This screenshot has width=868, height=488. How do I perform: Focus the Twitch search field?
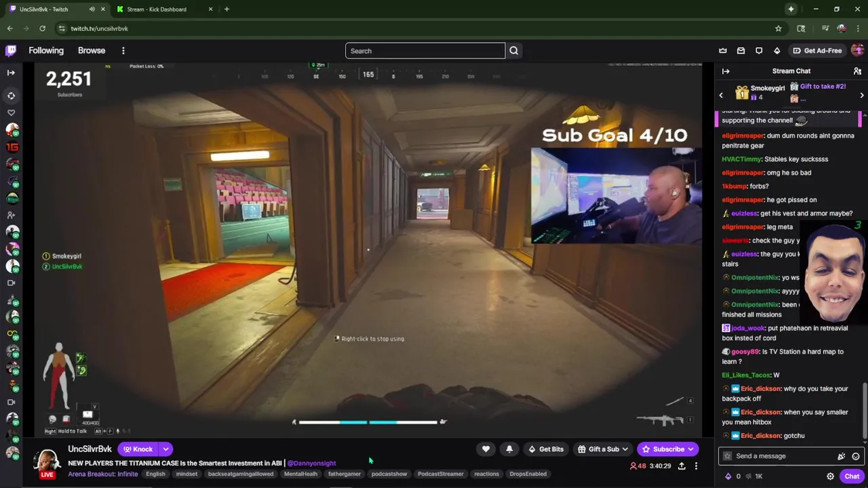coord(425,51)
